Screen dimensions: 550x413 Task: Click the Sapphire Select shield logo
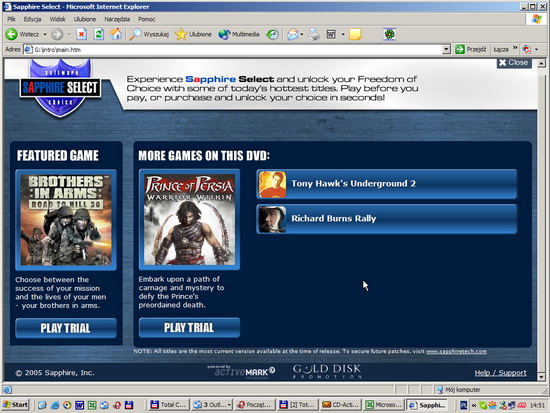coord(60,87)
